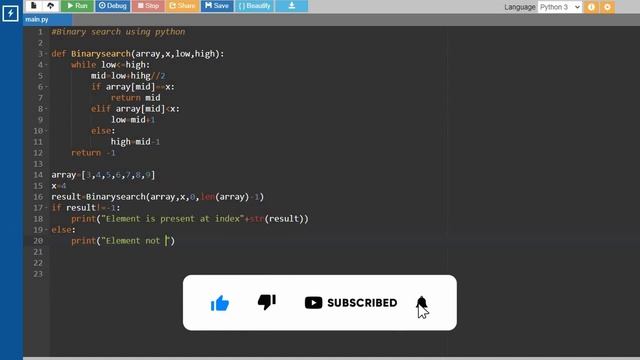640x360 pixels.
Task: Click the 'return mid' line
Action: (136, 98)
